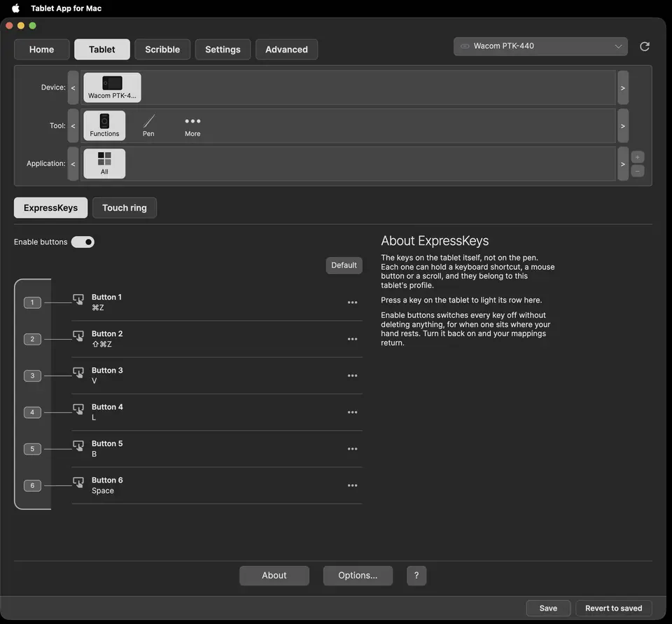Reset ExpressKeys with Default button

(344, 265)
